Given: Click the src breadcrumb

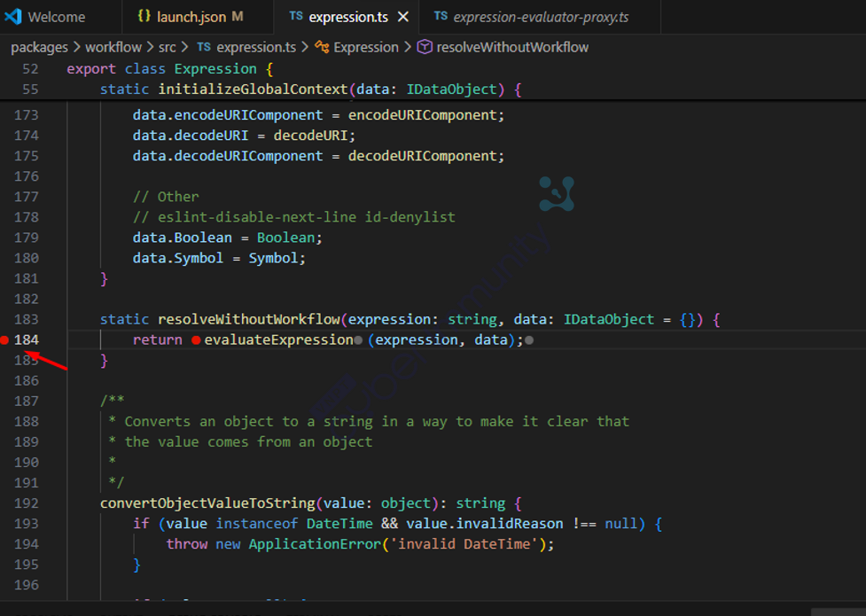Looking at the screenshot, I should pos(167,48).
